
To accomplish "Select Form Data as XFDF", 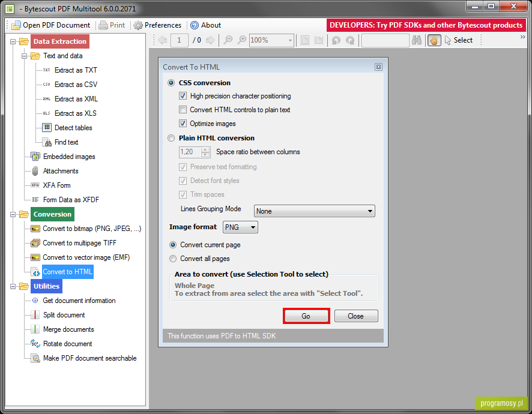I will click(71, 200).
